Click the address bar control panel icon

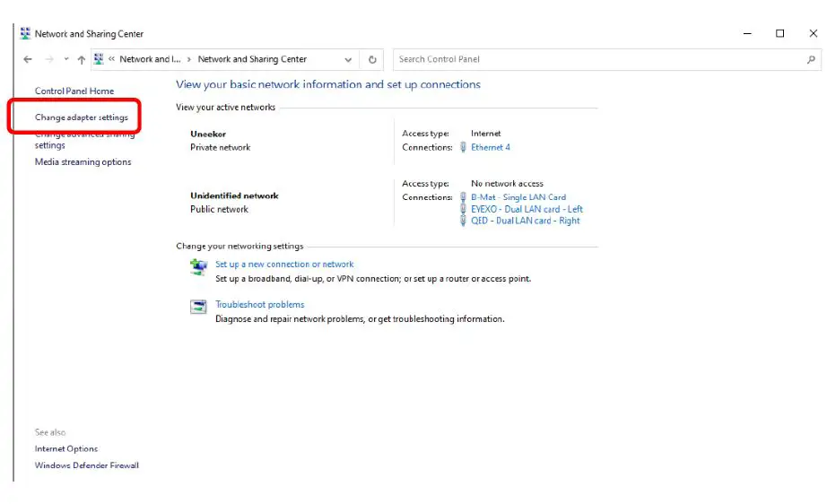pyautogui.click(x=99, y=59)
